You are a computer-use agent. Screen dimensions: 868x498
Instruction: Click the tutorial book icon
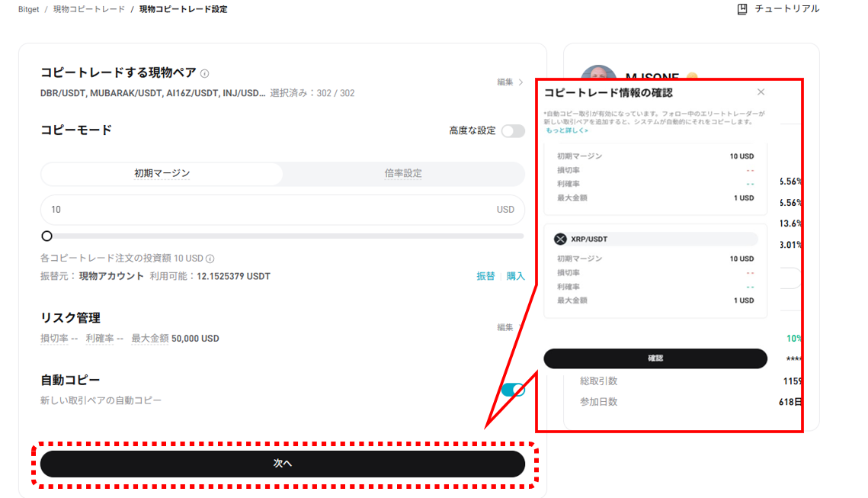coord(742,9)
